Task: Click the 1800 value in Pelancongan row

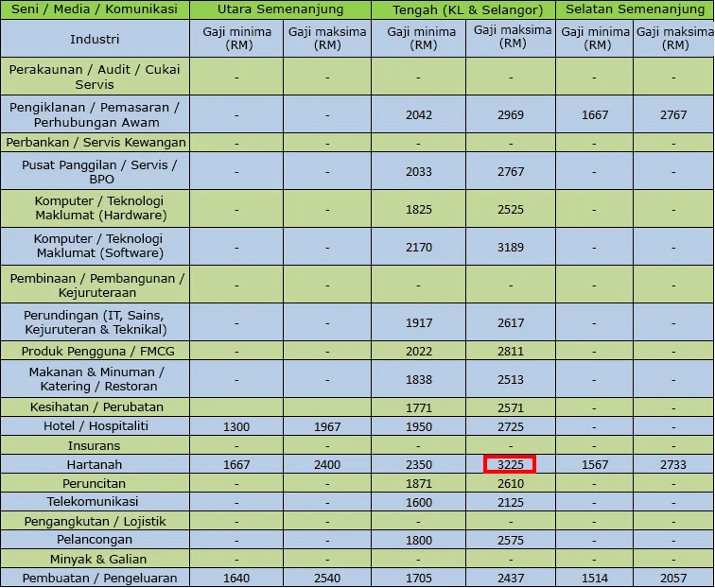Action: (x=418, y=540)
